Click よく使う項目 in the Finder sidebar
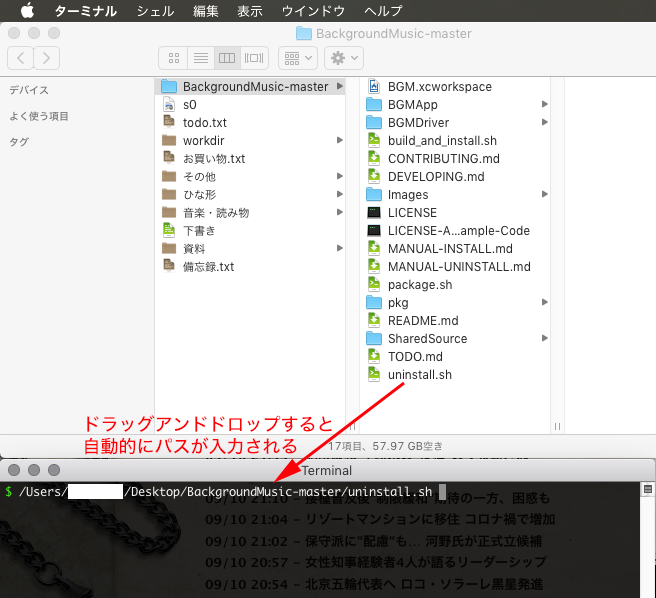 click(39, 116)
